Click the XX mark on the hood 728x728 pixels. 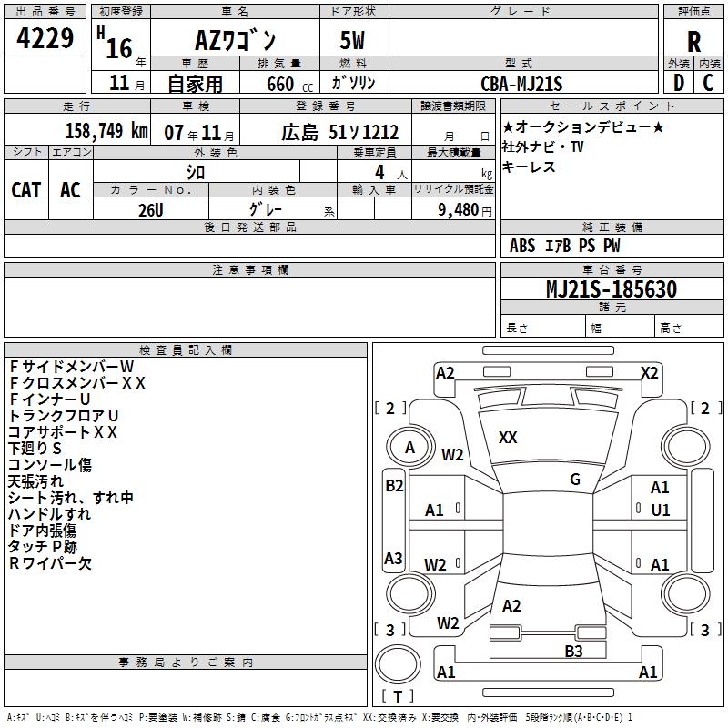click(x=508, y=438)
